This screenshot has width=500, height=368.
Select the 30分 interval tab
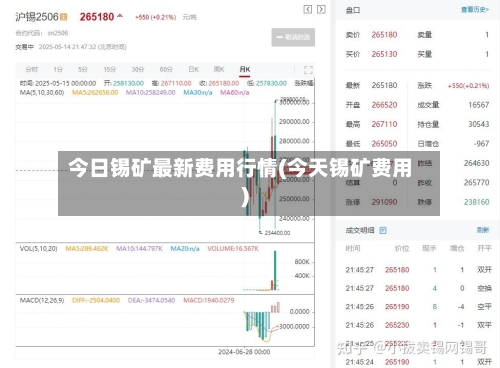pyautogui.click(x=138, y=69)
